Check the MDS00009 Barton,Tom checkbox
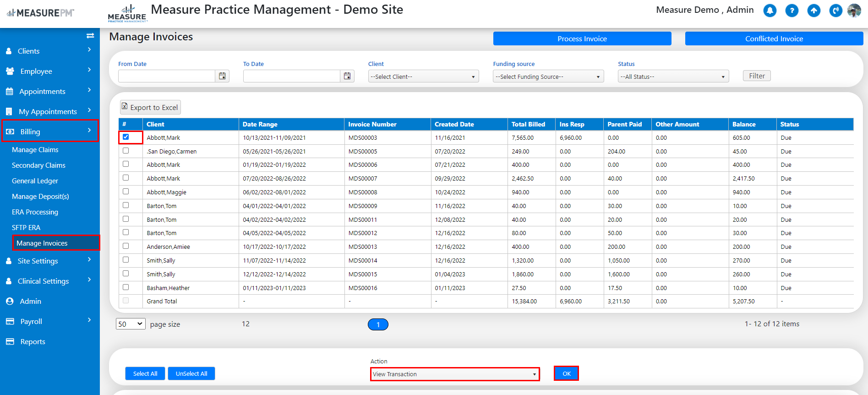 tap(126, 205)
